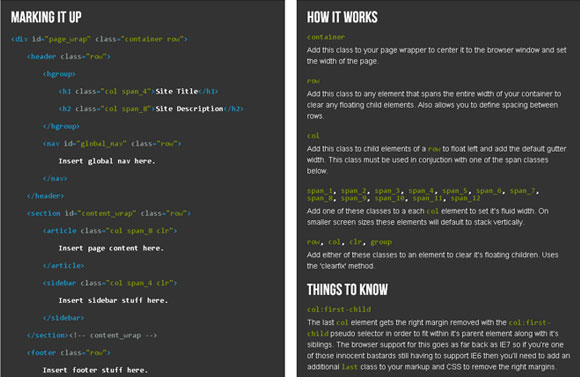
Task: Click the closing /hgroup tag
Action: point(61,126)
